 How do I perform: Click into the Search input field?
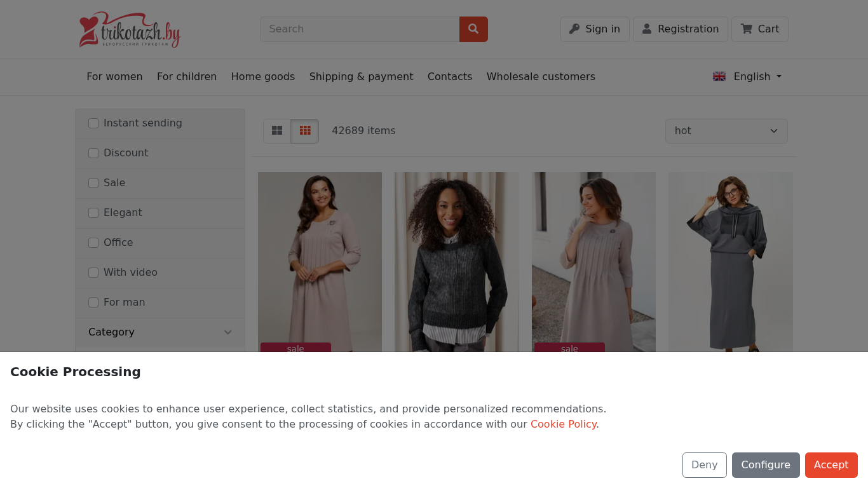point(360,29)
